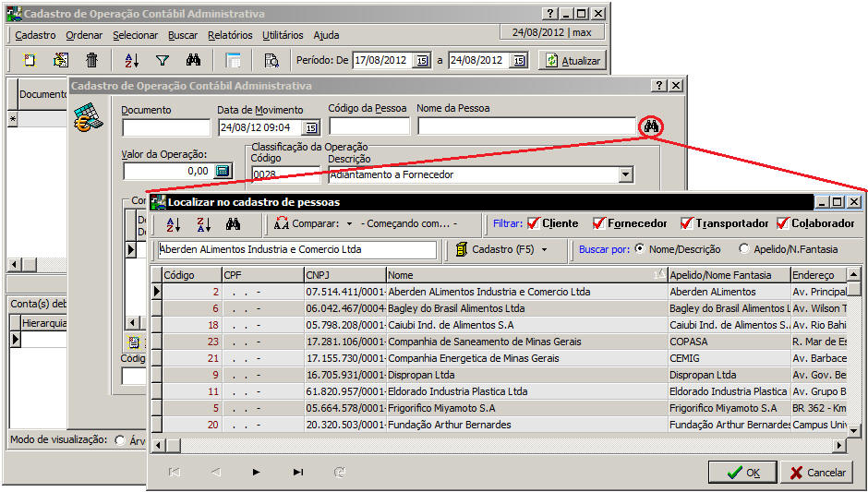
Task: Open the Utilitários menu
Action: point(283,35)
